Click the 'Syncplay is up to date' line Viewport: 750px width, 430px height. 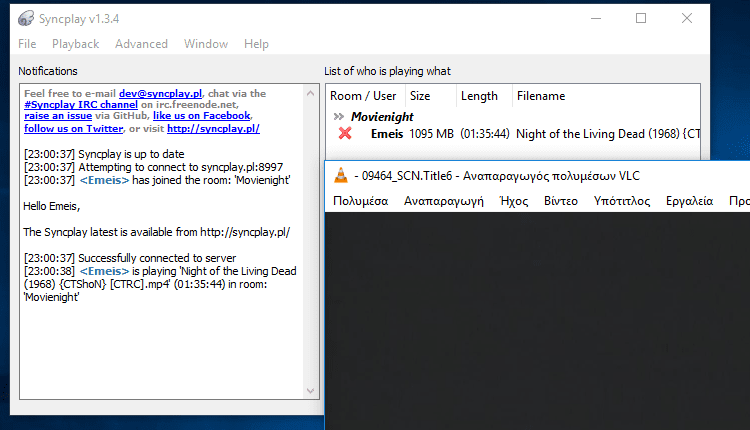104,154
